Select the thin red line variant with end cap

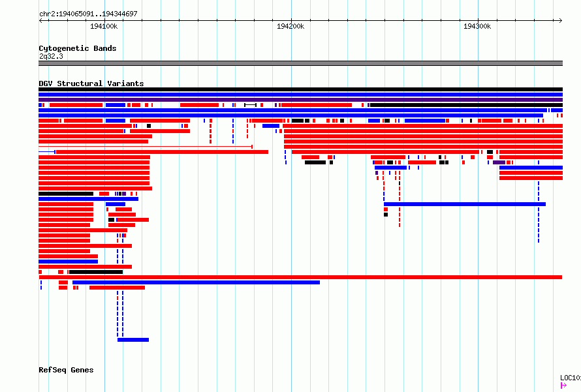(x=146, y=147)
